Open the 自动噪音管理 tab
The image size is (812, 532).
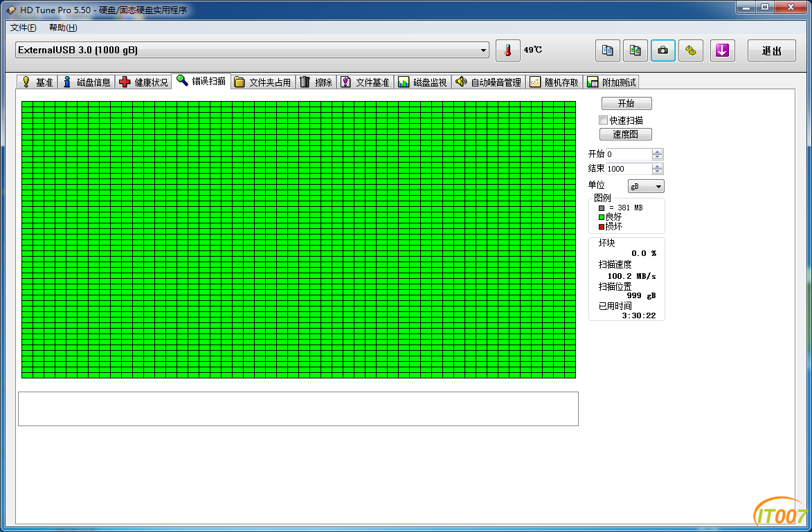[x=488, y=82]
